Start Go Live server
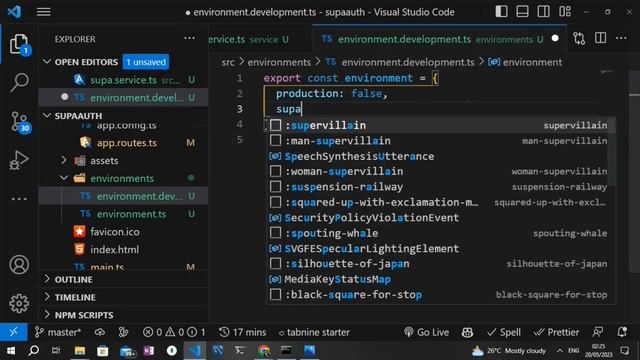The height and width of the screenshot is (360, 640). [426, 332]
